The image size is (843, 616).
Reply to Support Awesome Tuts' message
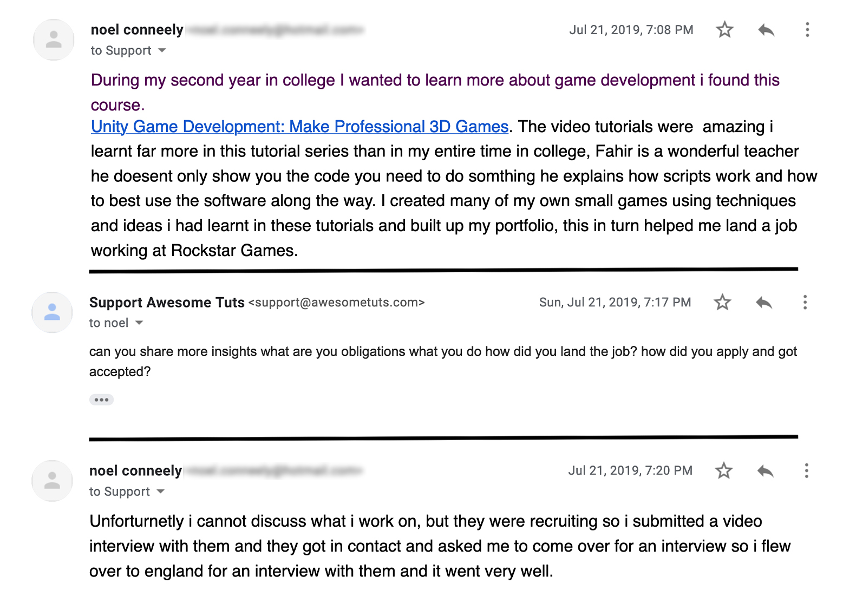pos(763,302)
